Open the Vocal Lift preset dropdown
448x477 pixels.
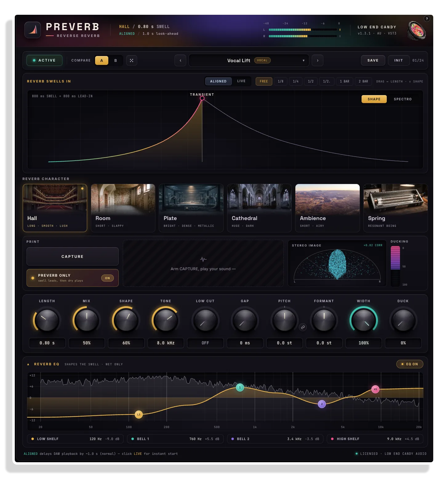[249, 60]
